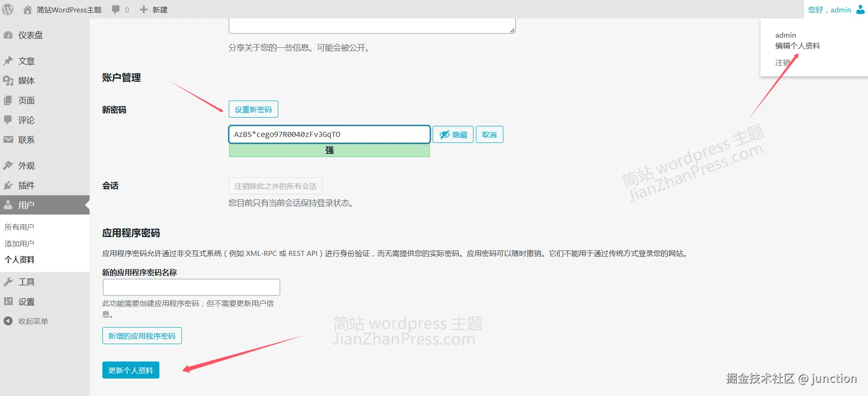The width and height of the screenshot is (868, 396).
Task: Click the Users person icon
Action: [x=8, y=205]
